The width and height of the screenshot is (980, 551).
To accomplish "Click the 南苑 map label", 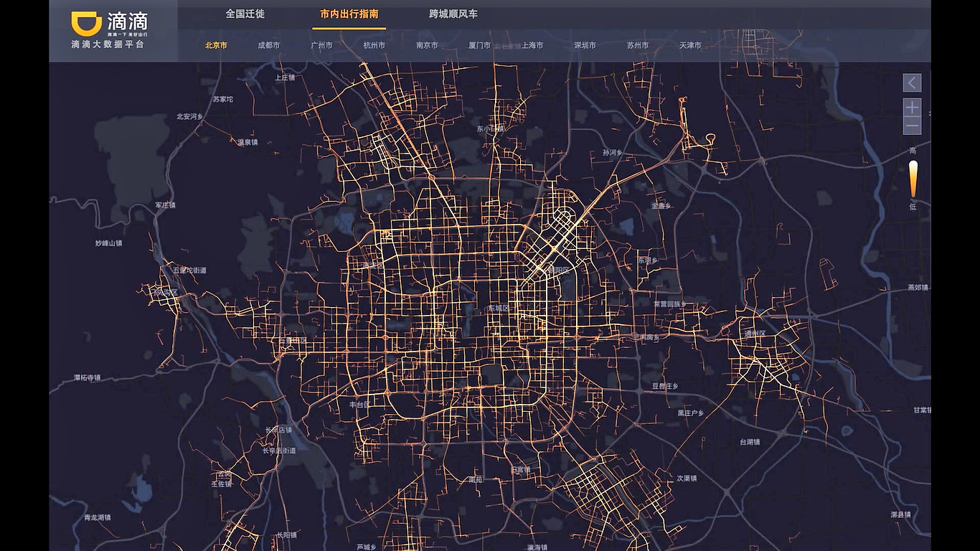I will pos(476,479).
